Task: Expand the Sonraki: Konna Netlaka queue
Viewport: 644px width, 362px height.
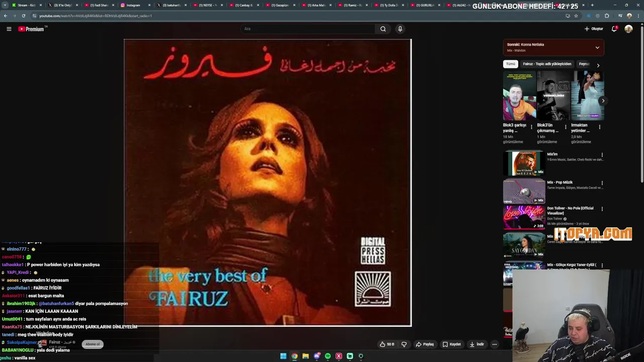Action: coord(597,48)
